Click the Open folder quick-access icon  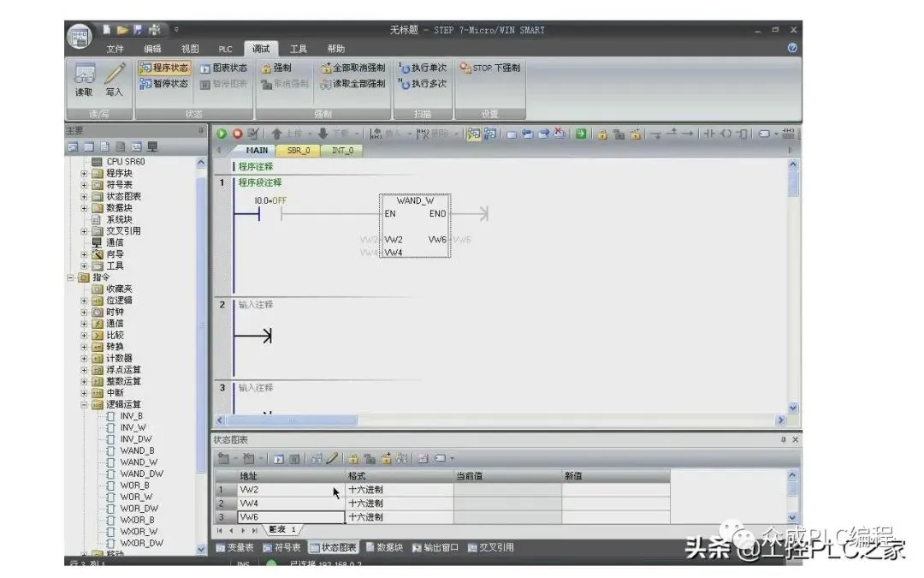click(x=122, y=29)
